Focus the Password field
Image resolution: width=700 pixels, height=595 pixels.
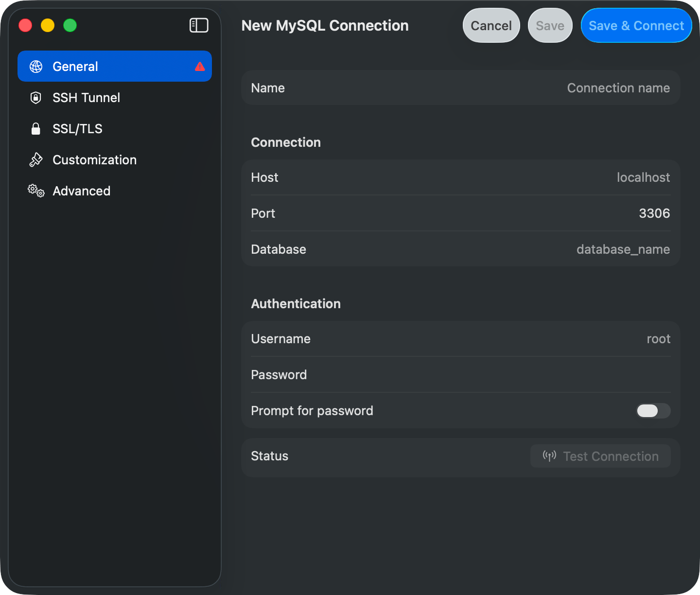[460, 375]
